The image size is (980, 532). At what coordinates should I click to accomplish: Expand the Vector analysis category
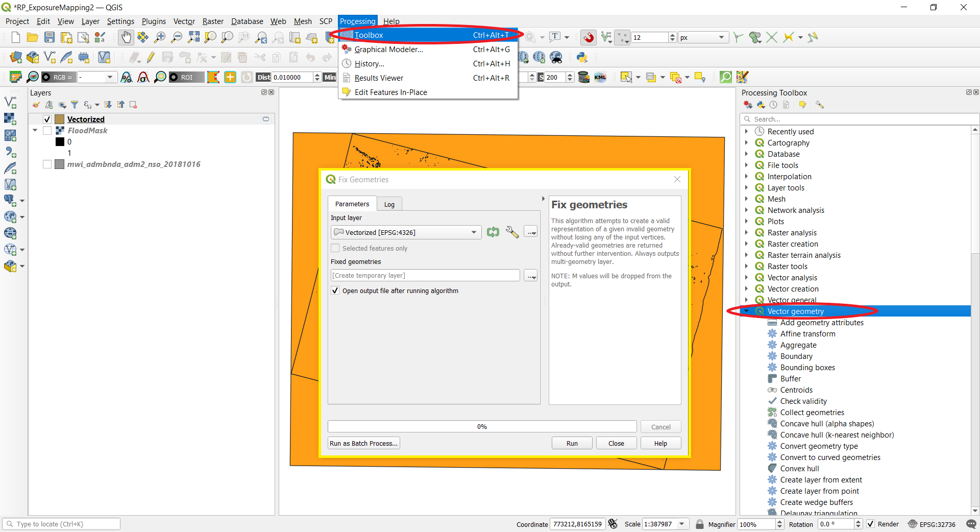tap(747, 277)
